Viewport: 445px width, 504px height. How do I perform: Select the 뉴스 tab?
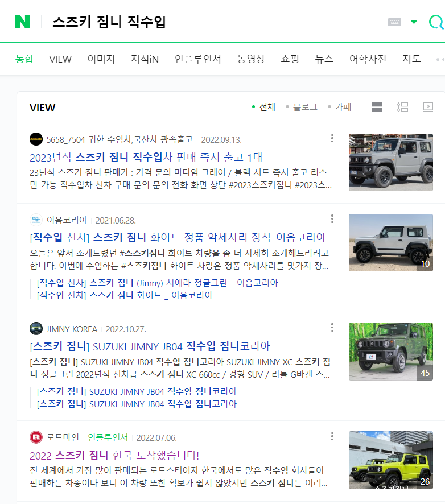[x=324, y=59]
